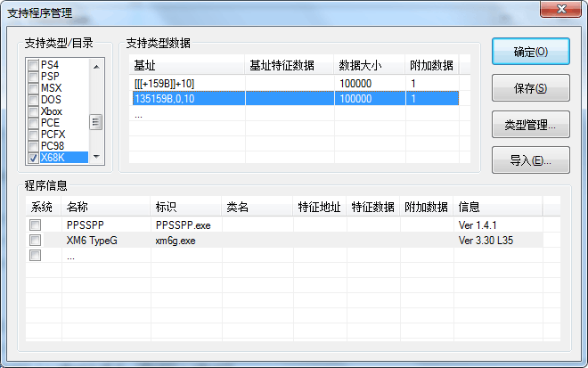Viewport: 588px width, 368px height.
Task: Click the 导入(E)... button
Action: (x=530, y=160)
